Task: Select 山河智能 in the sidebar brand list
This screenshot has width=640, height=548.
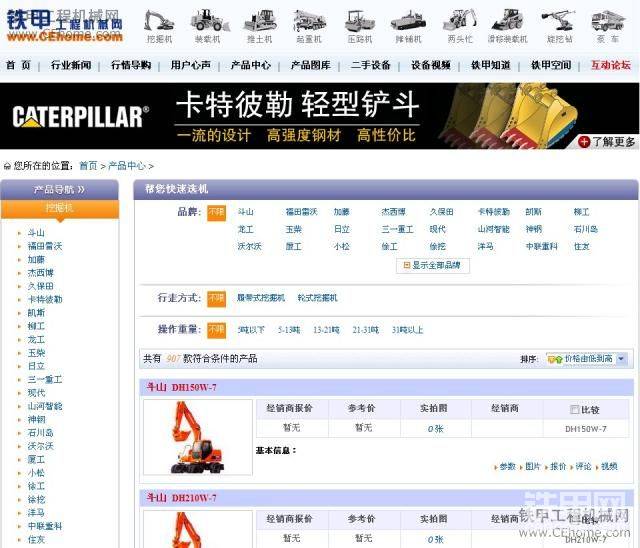Action: tap(45, 406)
